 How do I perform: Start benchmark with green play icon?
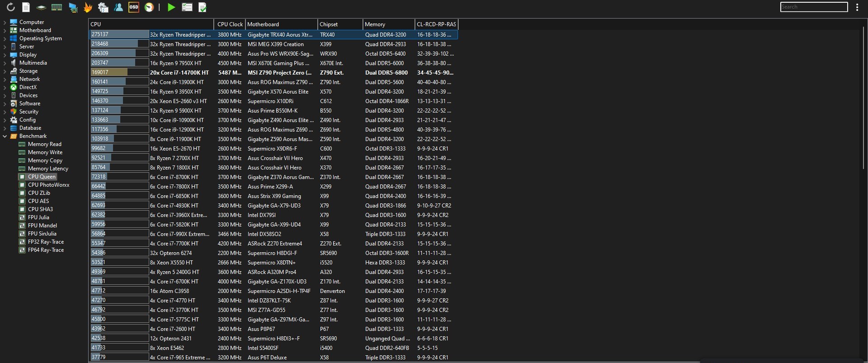coord(171,7)
